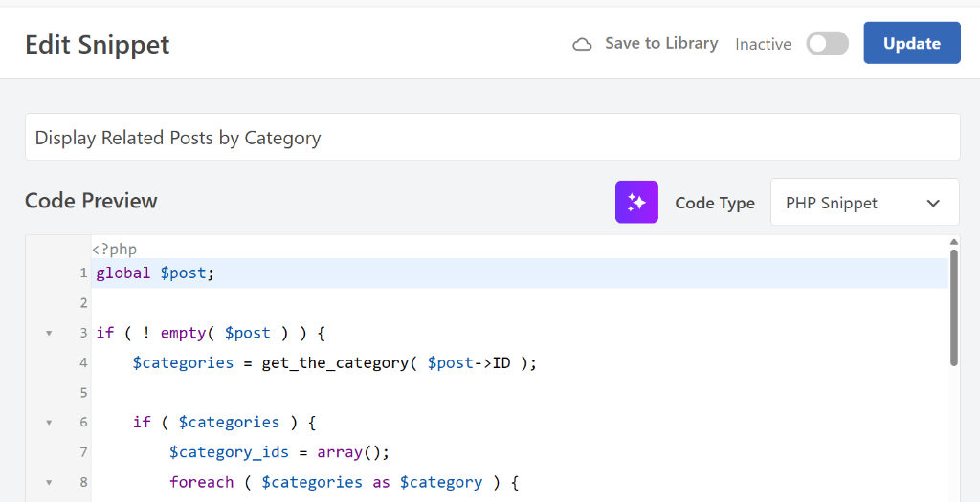Click line number 1 in the gutter
The image size is (980, 502).
tap(83, 273)
